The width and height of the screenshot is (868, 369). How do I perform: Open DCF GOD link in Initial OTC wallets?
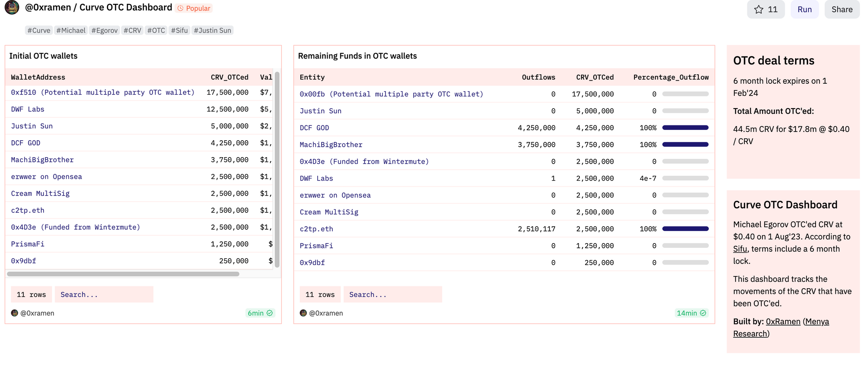coord(26,143)
